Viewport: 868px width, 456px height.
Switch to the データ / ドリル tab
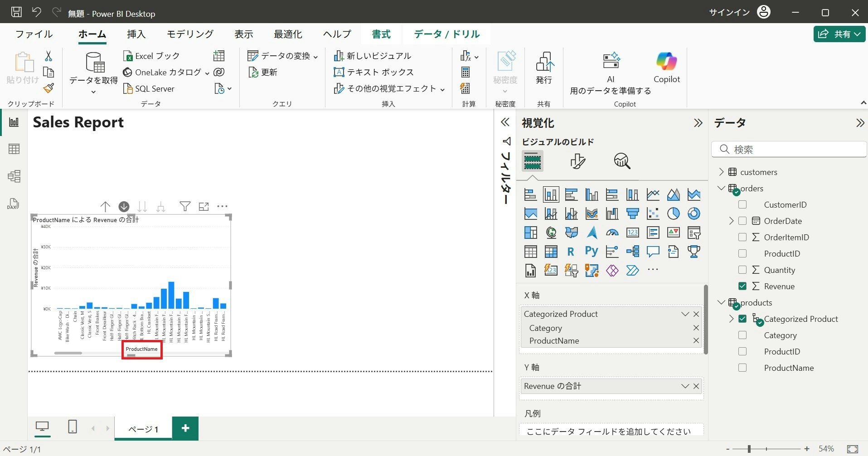pos(446,34)
